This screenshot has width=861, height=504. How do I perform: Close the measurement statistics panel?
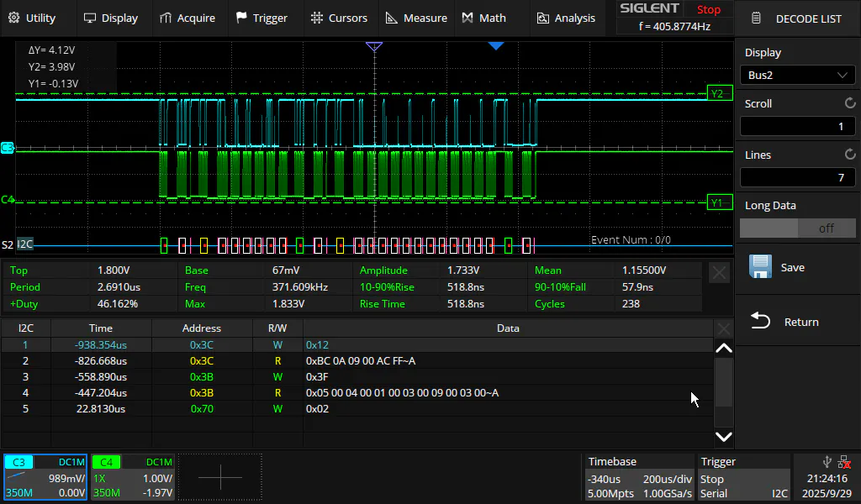719,272
